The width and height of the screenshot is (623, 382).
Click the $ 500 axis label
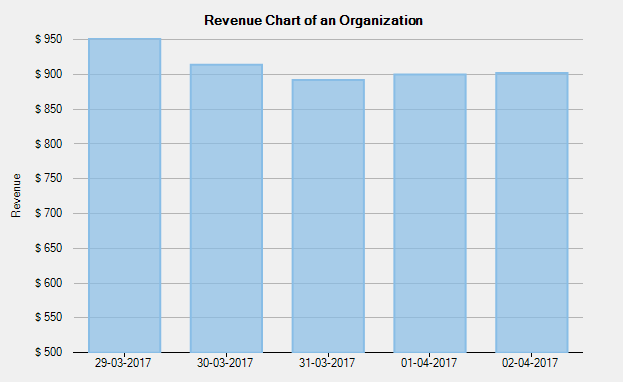pyautogui.click(x=48, y=352)
